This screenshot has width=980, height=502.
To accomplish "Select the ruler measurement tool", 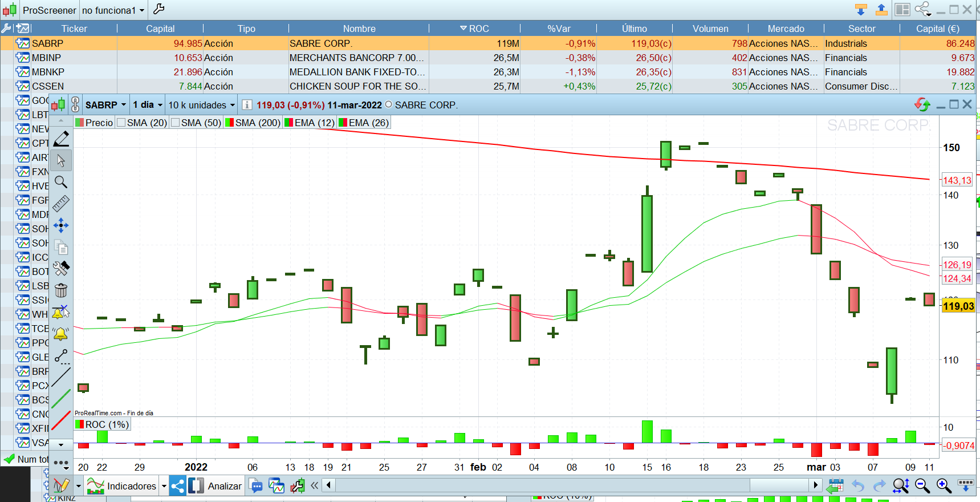I will tap(61, 204).
